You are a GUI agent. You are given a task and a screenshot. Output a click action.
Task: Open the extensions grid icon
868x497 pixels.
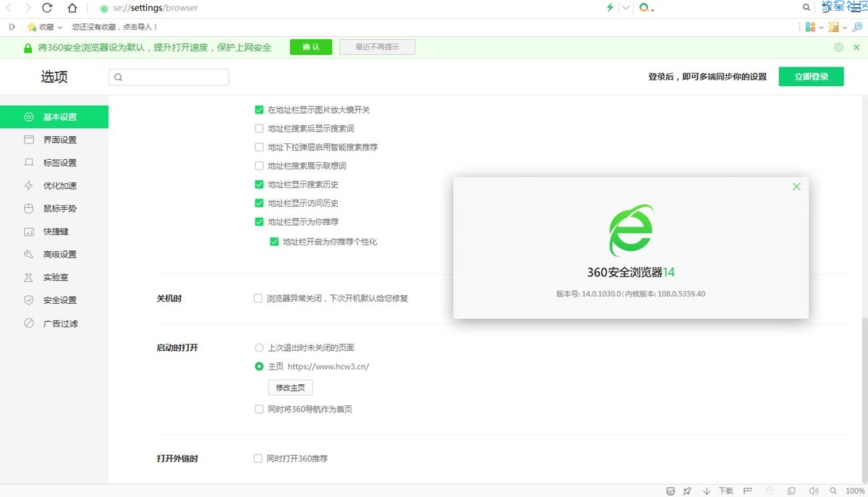[x=811, y=27]
